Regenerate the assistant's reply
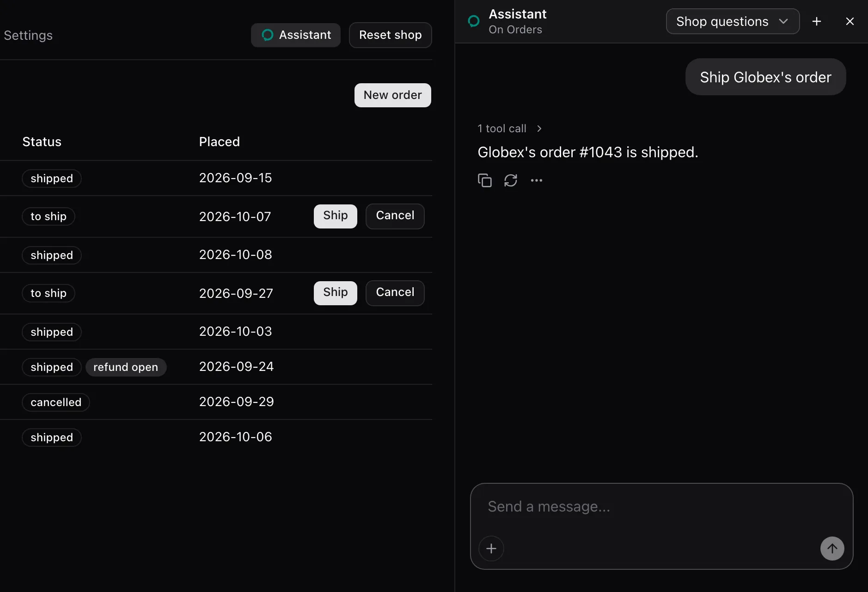This screenshot has width=868, height=592. coord(511,180)
